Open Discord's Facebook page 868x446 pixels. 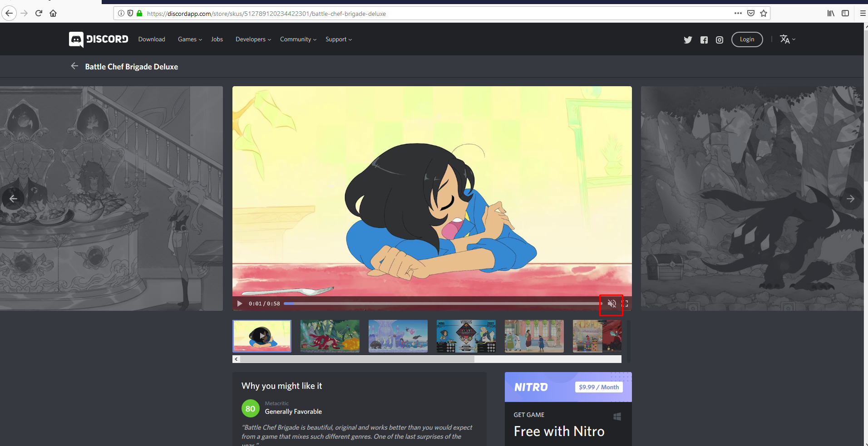[704, 40]
